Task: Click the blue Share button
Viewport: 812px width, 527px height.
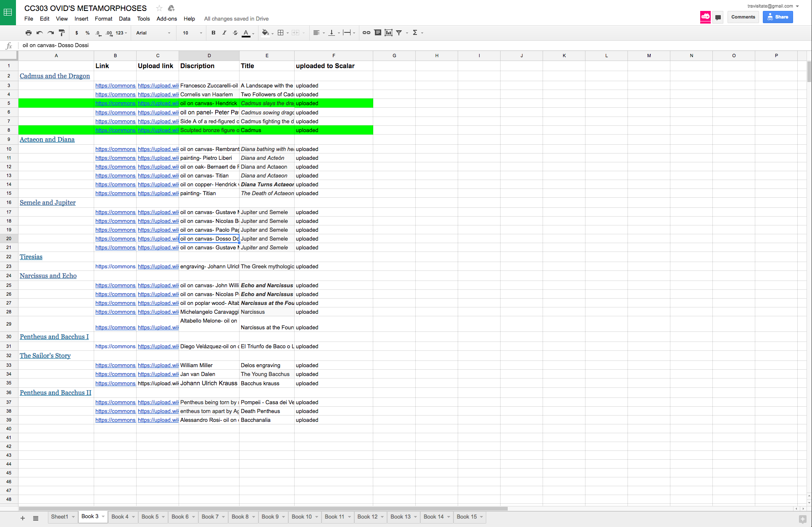Action: [x=778, y=17]
